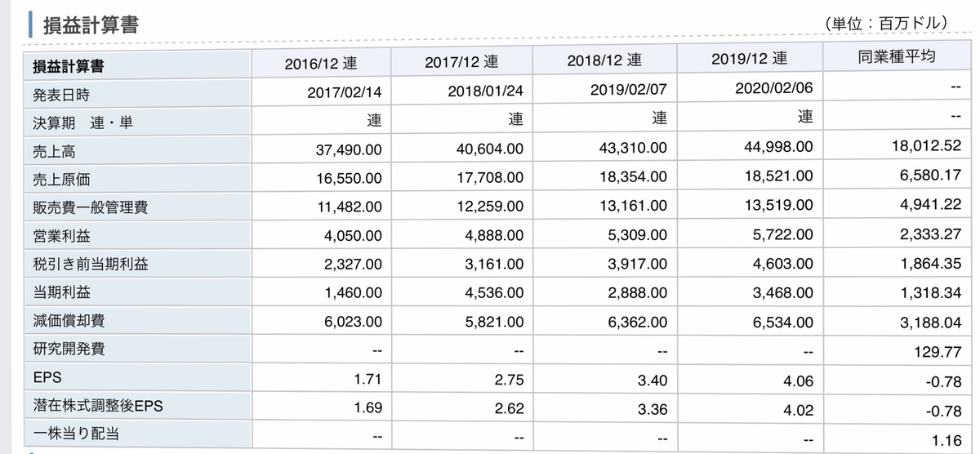Select the 2018/12 連 column header

[604, 60]
